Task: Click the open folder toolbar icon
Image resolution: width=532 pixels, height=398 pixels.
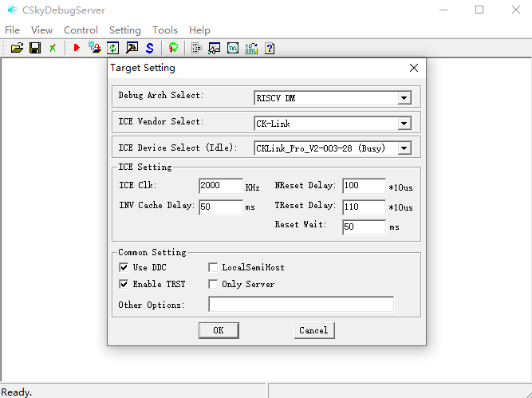Action: [17, 48]
